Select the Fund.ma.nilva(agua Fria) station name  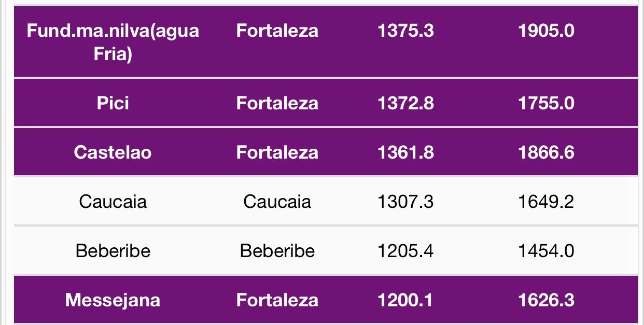(x=113, y=42)
